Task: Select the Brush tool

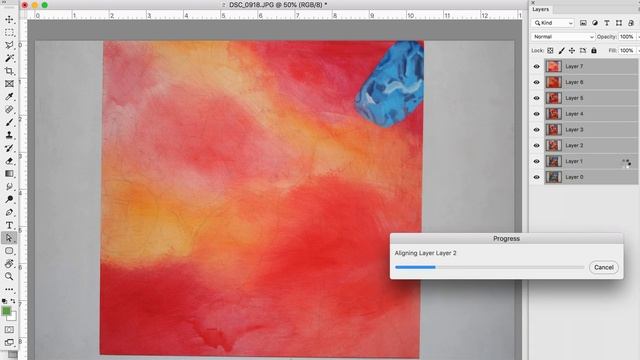Action: 9,122
